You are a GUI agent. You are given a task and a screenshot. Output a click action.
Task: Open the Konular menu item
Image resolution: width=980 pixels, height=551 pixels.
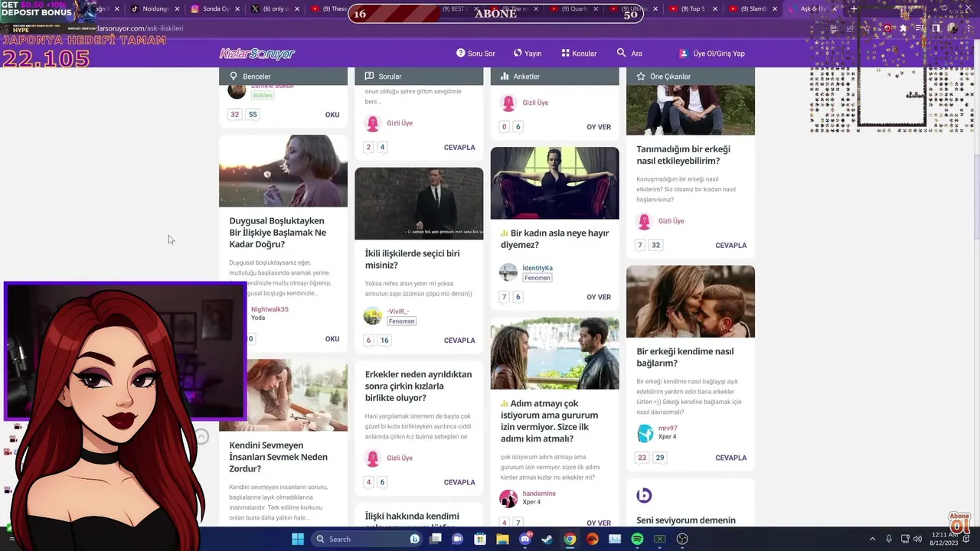579,54
